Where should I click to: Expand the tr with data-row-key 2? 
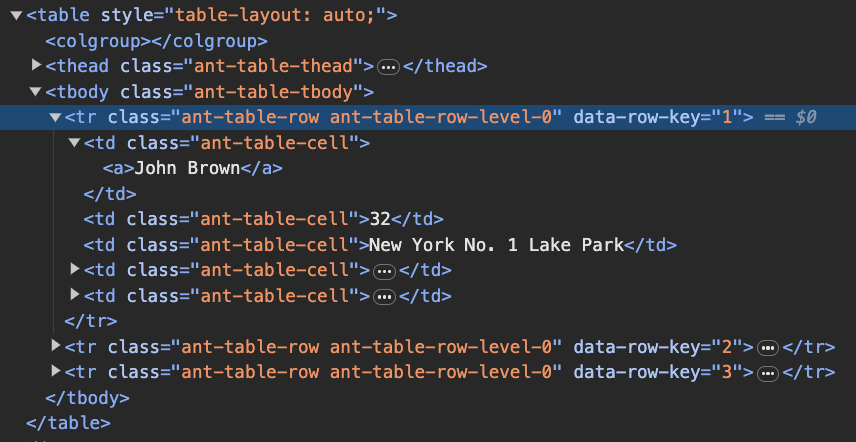56,346
